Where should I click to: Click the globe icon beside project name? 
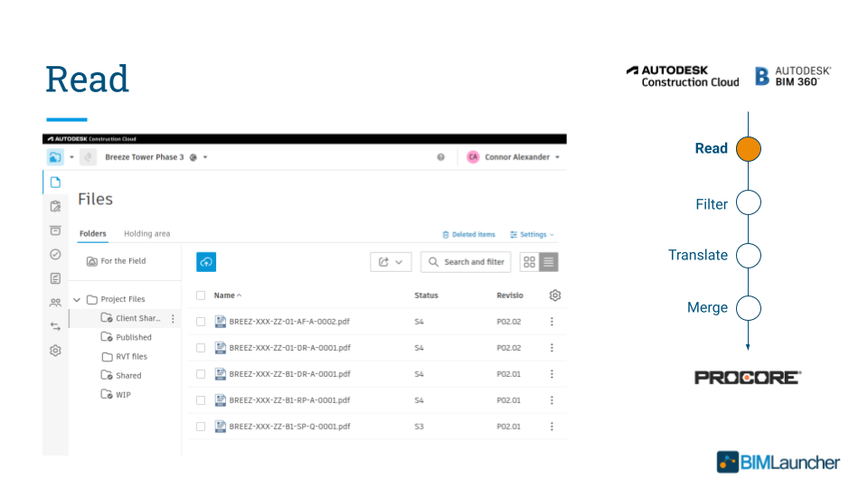tap(193, 157)
